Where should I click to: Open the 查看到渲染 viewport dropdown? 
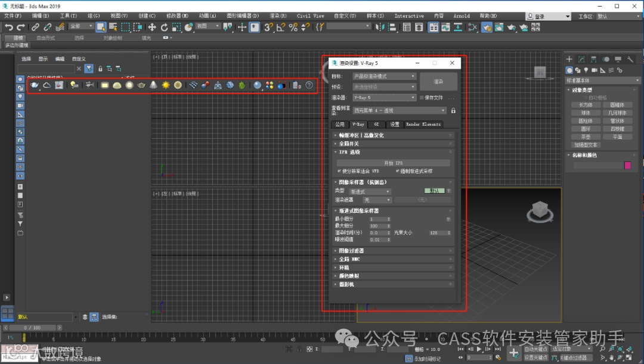400,110
